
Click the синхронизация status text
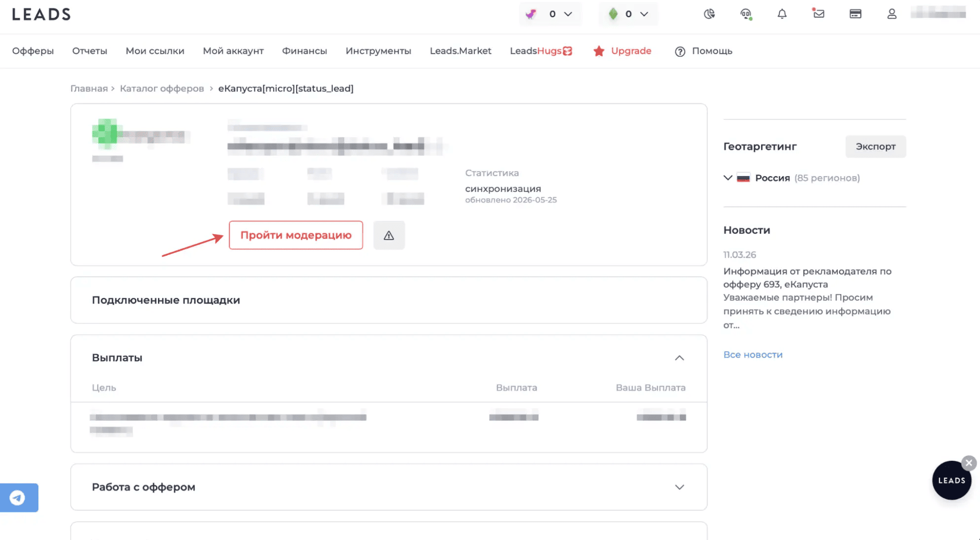tap(503, 189)
